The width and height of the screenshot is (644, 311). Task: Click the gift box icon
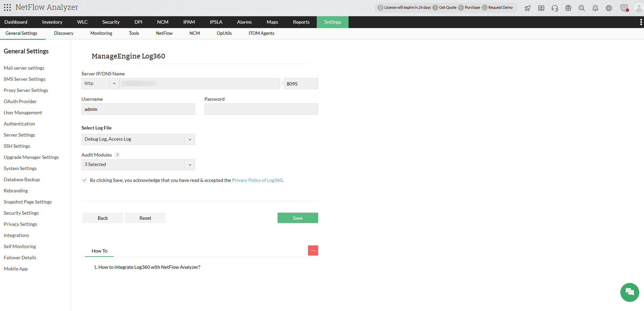coord(568,8)
